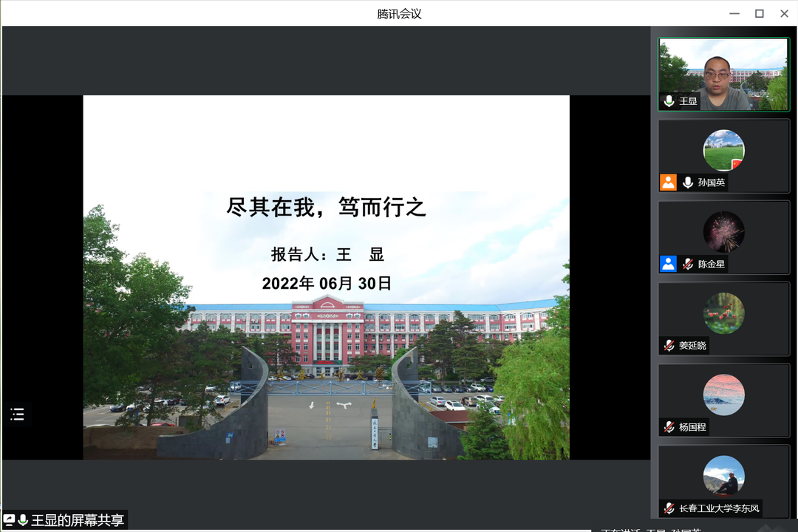798x532 pixels.
Task: Click 姜延晓's red berries avatar
Action: click(x=723, y=313)
